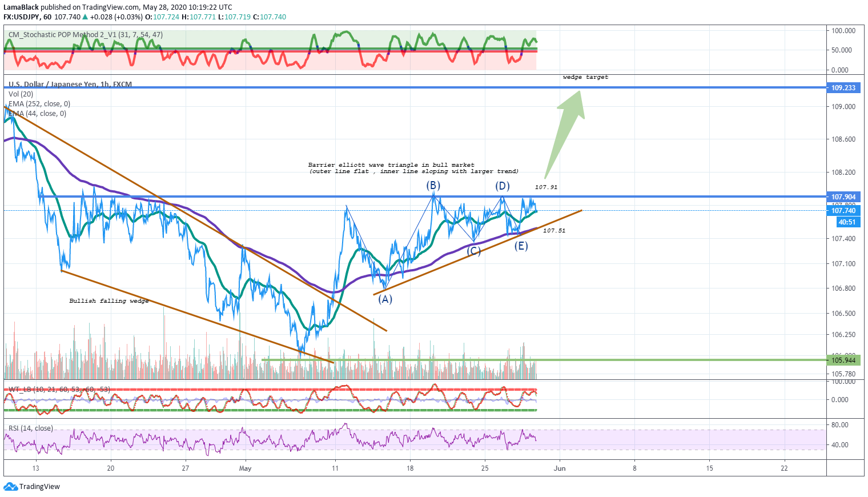Click the EMA (44, close, 0) label
868x497 pixels.
click(37, 114)
